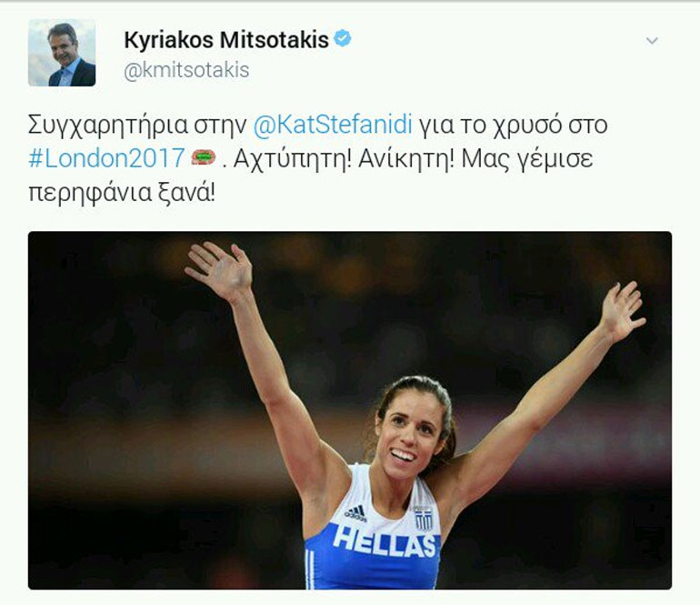
Task: Click the phrase περηφάνια ξανά!
Action: pos(122,193)
